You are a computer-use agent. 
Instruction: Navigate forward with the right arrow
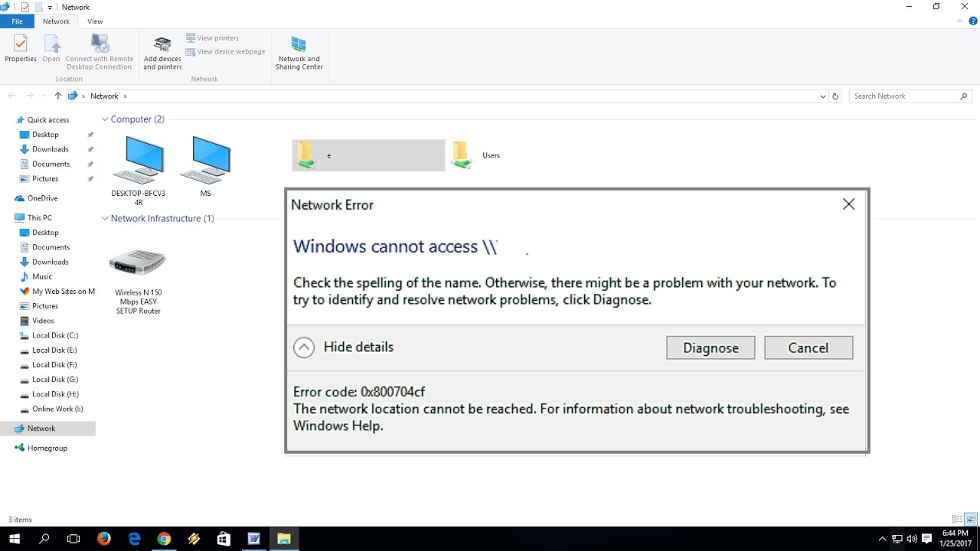click(x=29, y=96)
